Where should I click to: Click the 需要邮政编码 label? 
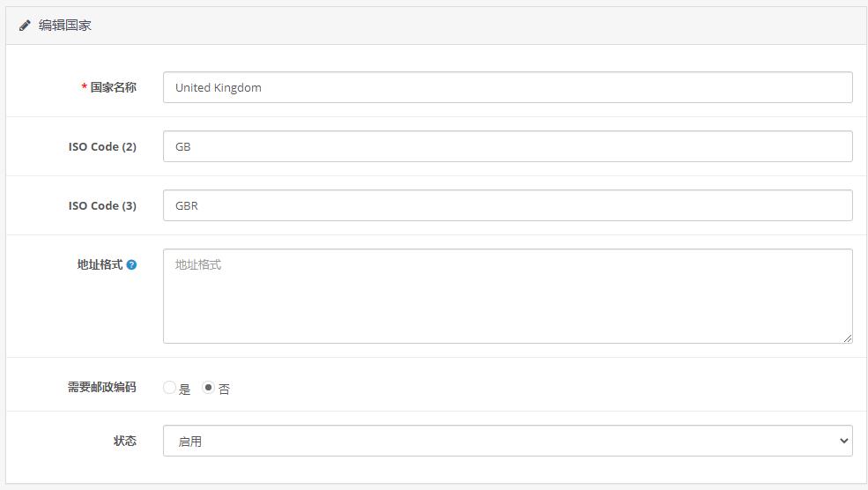[102, 387]
